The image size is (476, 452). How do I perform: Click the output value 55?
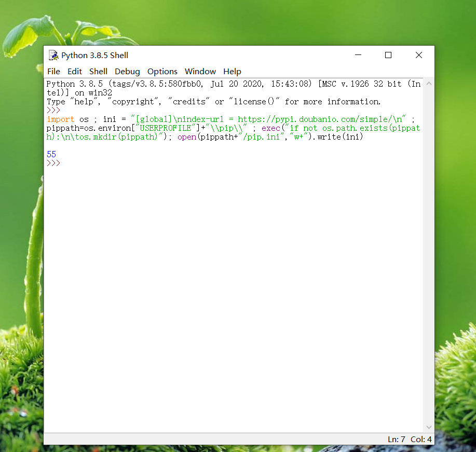[x=51, y=154]
